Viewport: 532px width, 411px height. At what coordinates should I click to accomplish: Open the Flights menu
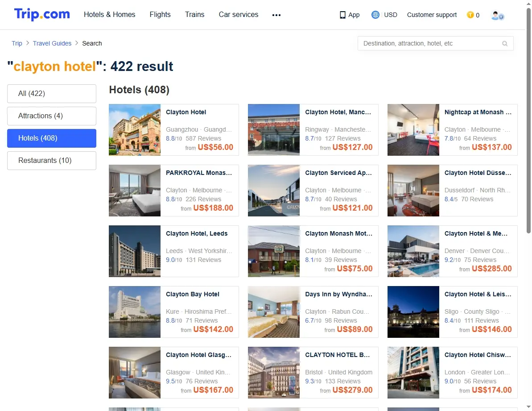(160, 15)
